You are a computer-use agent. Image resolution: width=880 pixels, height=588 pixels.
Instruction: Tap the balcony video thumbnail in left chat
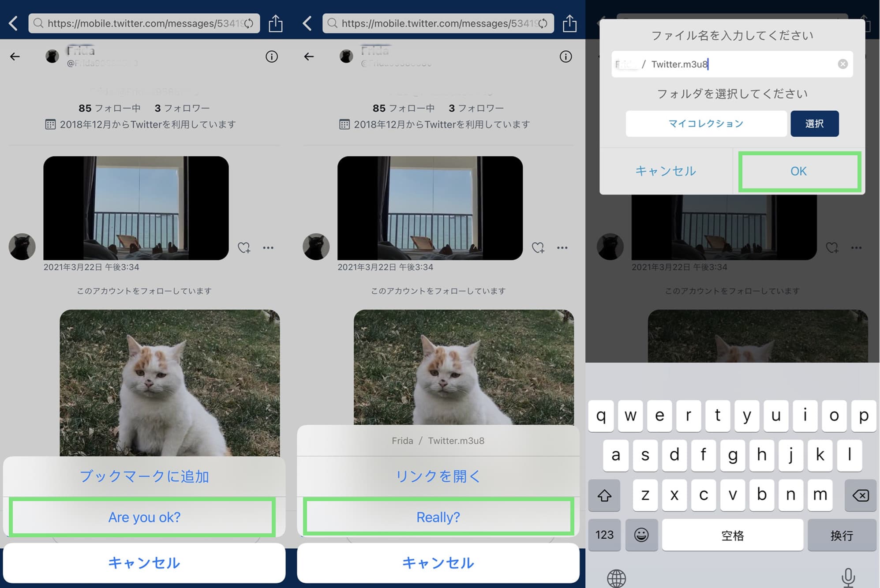coord(136,208)
